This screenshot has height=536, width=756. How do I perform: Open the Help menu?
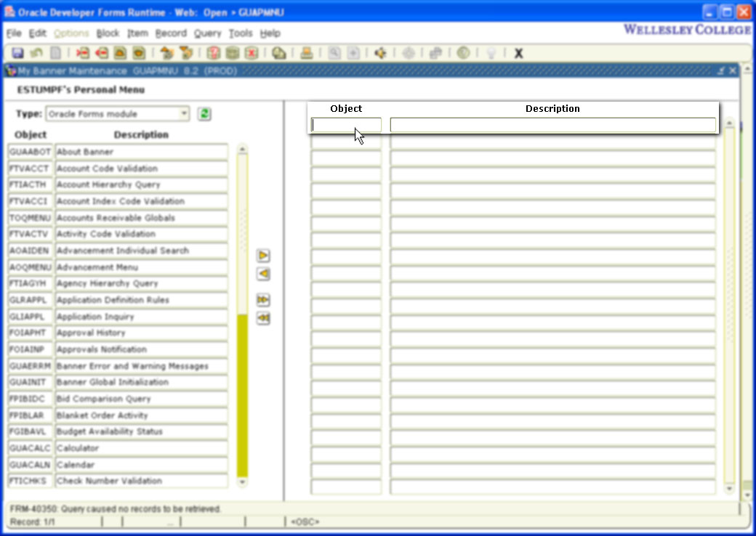pyautogui.click(x=270, y=33)
